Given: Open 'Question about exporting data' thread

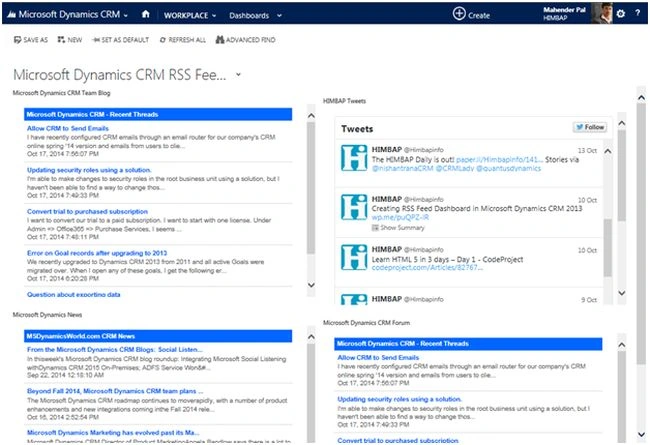Looking at the screenshot, I should [x=73, y=294].
